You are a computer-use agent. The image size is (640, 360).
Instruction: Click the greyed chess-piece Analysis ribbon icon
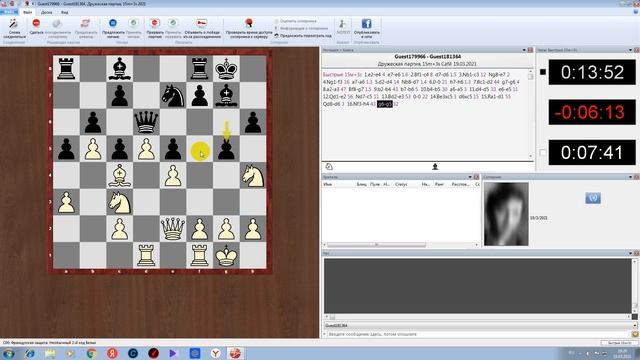pyautogui.click(x=343, y=24)
